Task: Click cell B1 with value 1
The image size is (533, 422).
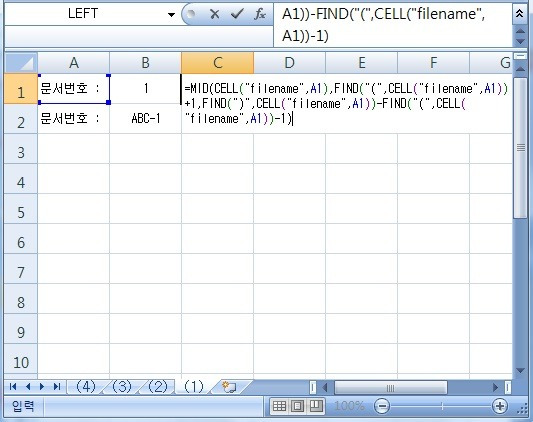Action: pos(145,89)
